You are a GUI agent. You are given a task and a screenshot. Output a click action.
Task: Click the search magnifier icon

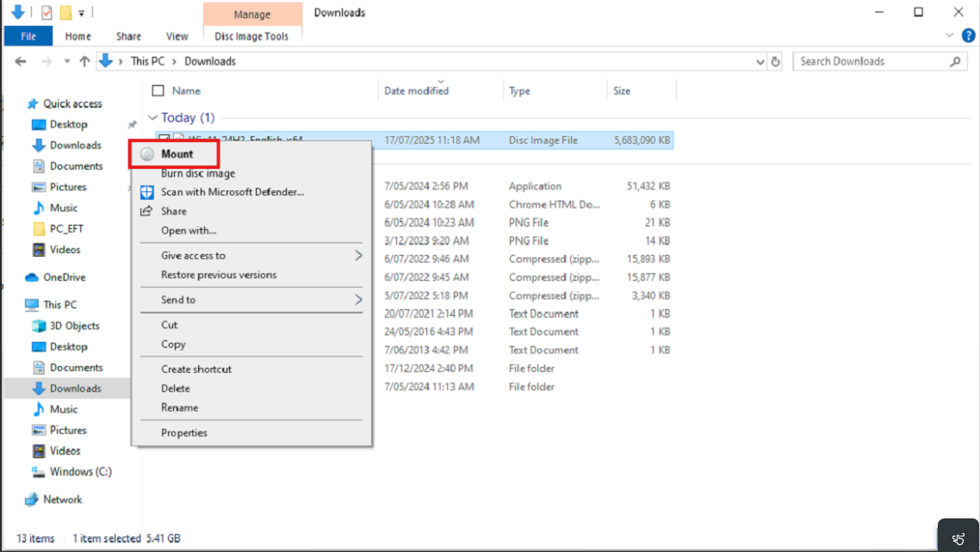click(x=955, y=61)
